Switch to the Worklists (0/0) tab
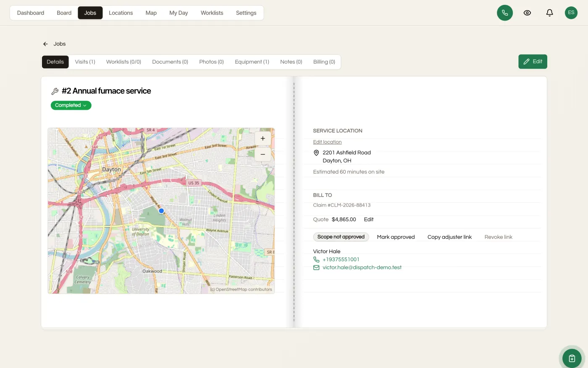Viewport: 588px width, 368px height. pyautogui.click(x=123, y=62)
